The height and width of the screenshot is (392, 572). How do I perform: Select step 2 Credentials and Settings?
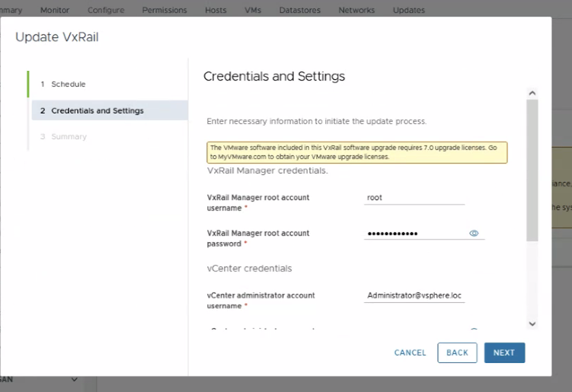point(110,110)
